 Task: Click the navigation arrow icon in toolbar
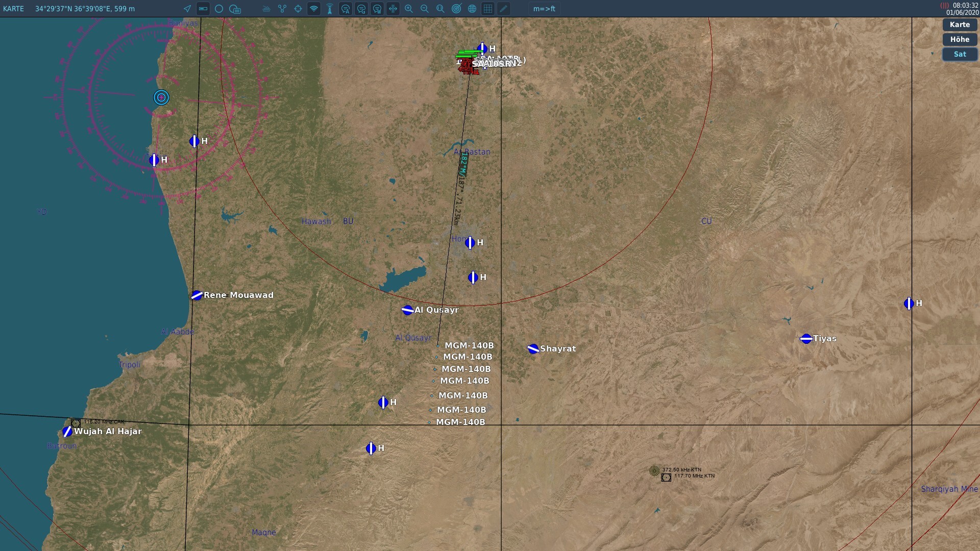coord(187,9)
